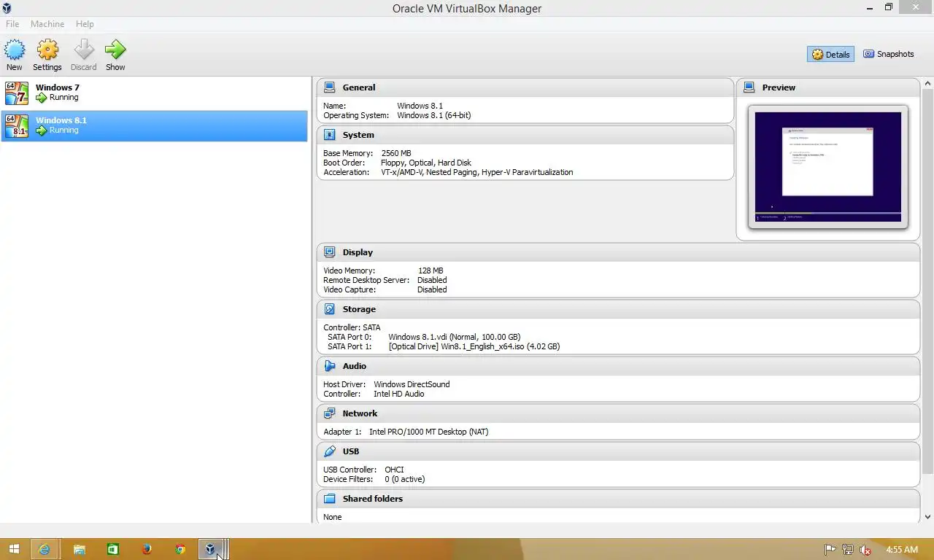Select the Windows 8.1 VM icon

16,125
